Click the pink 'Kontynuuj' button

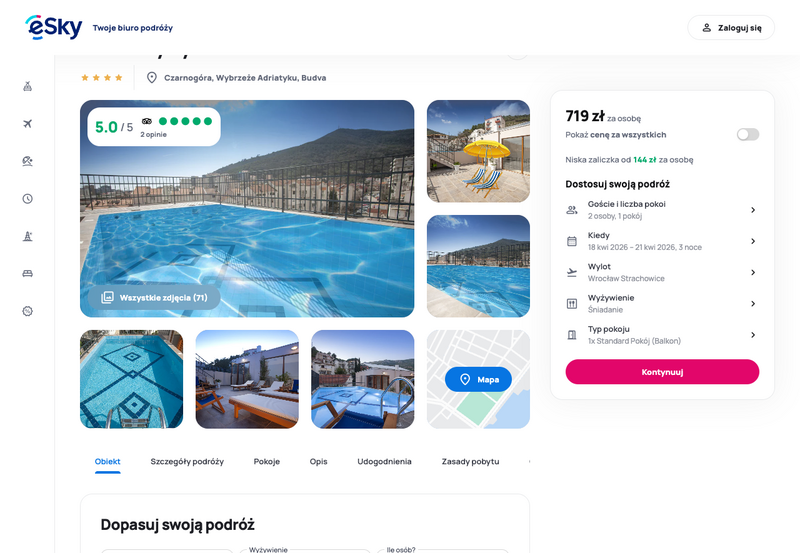tap(662, 372)
